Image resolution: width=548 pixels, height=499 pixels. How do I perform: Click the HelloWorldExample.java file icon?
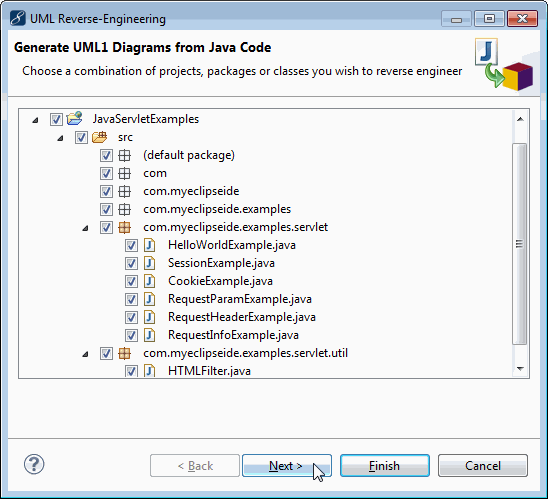pos(150,245)
